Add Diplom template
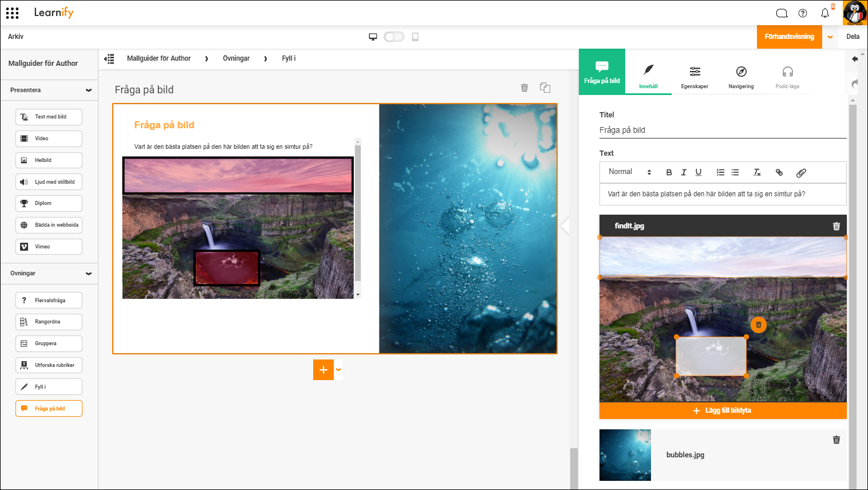This screenshot has height=490, width=868. tap(49, 203)
